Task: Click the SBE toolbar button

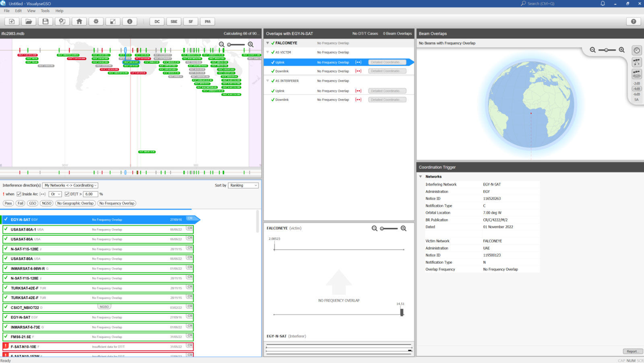Action: click(174, 22)
